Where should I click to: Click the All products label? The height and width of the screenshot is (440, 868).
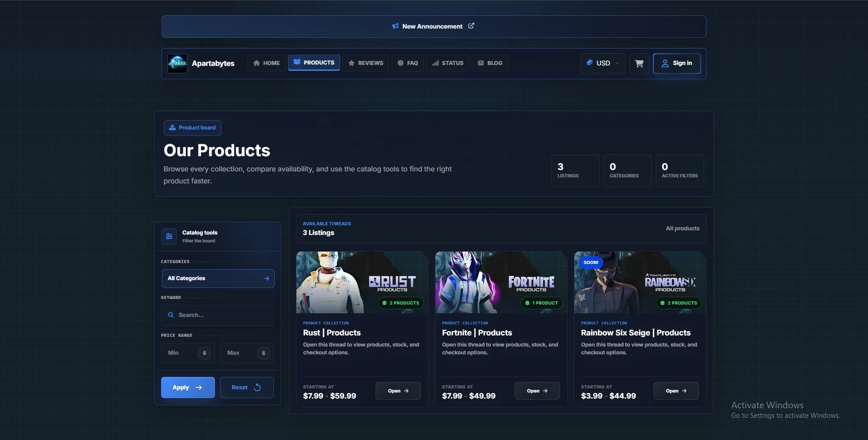pyautogui.click(x=683, y=229)
